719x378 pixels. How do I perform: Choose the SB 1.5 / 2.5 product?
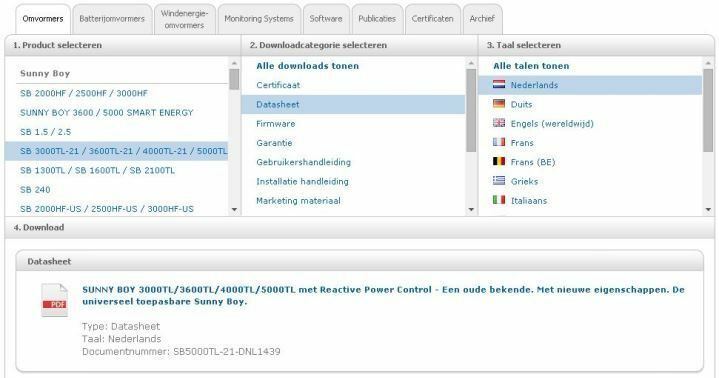tap(45, 132)
